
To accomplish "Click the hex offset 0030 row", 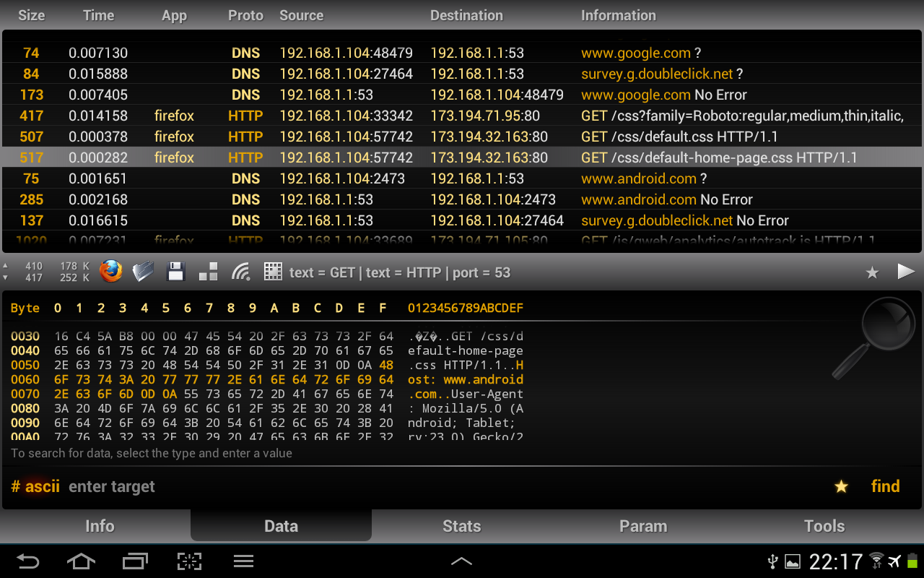I will point(267,336).
